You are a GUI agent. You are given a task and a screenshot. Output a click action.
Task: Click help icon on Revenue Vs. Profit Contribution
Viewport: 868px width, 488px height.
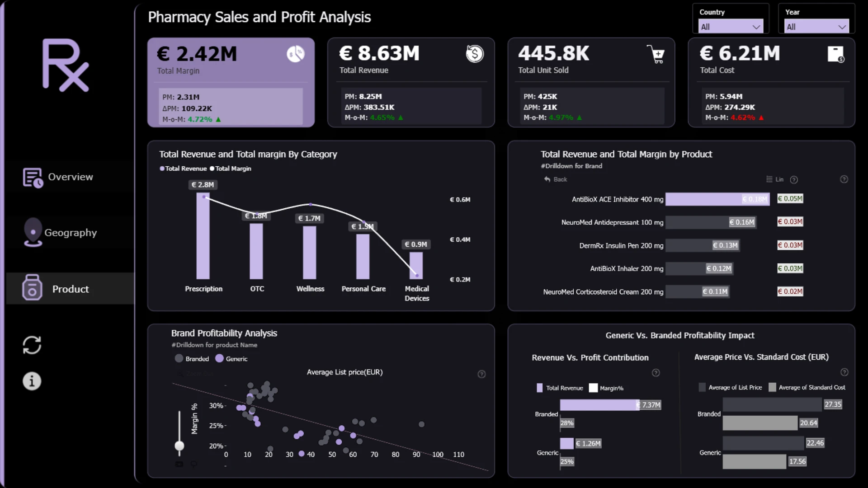click(x=656, y=373)
